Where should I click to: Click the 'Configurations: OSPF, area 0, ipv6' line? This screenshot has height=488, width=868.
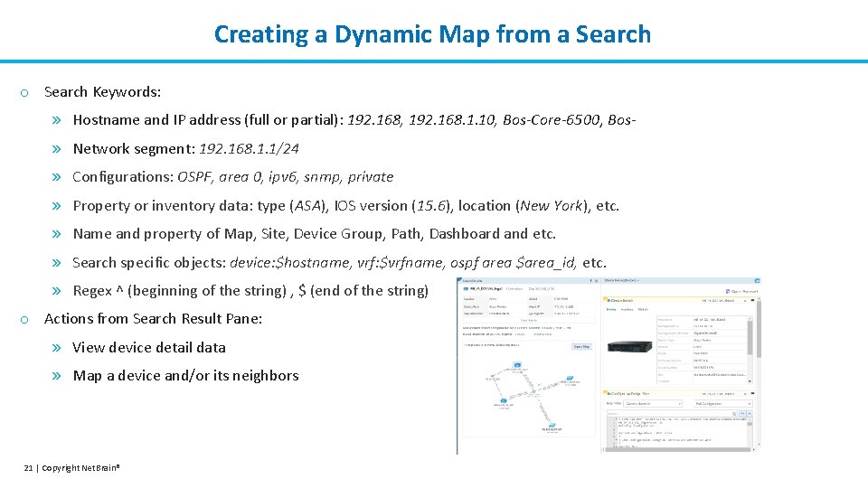click(233, 177)
